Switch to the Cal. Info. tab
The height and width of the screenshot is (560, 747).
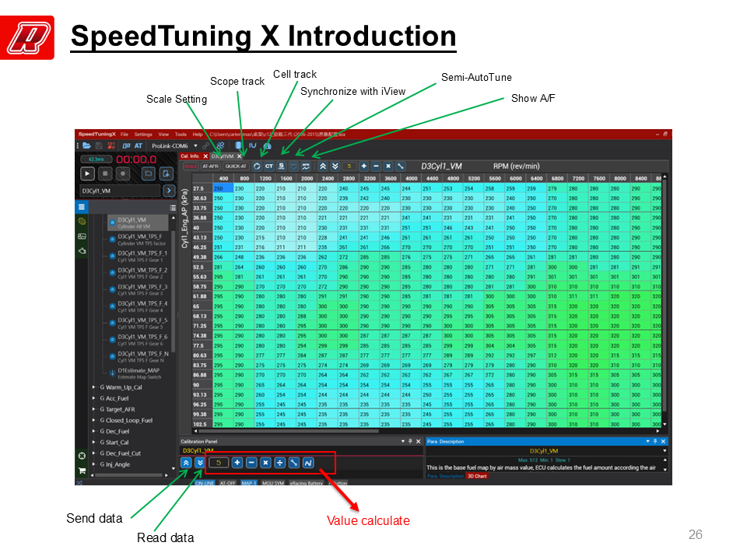[190, 156]
